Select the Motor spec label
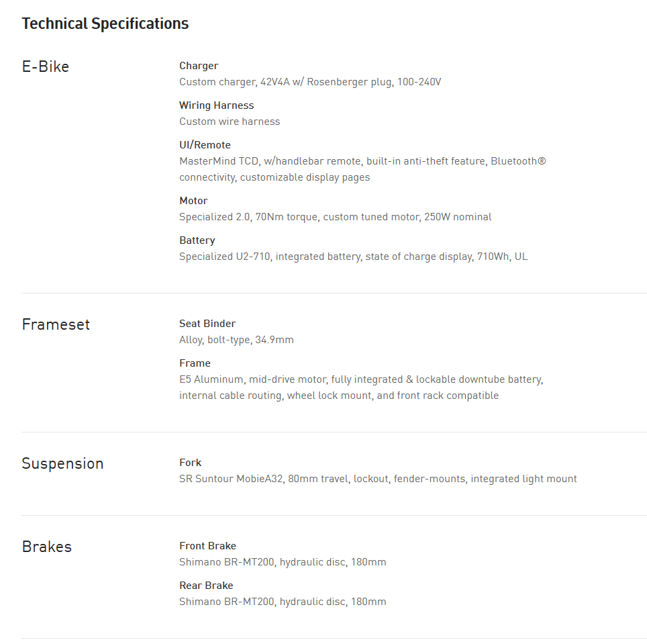 [193, 201]
